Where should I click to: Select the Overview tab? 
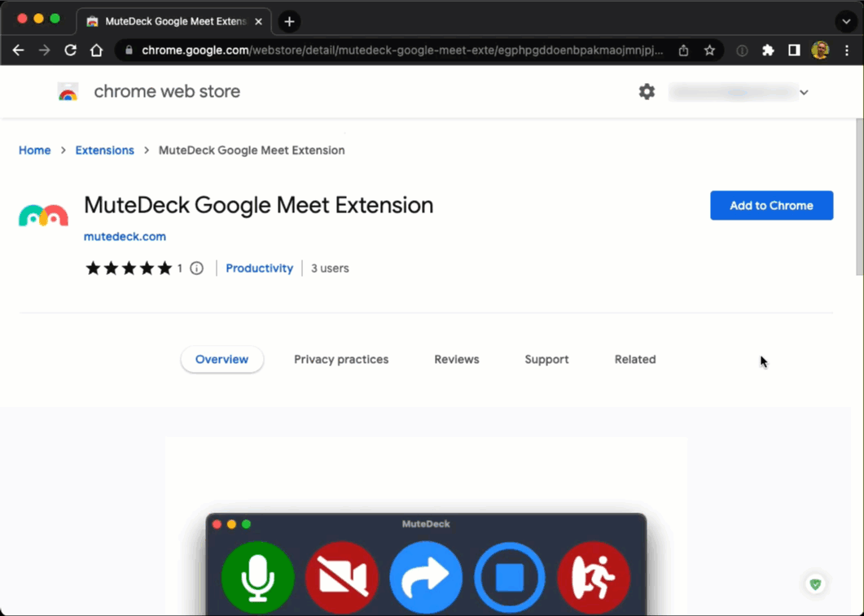pyautogui.click(x=222, y=360)
